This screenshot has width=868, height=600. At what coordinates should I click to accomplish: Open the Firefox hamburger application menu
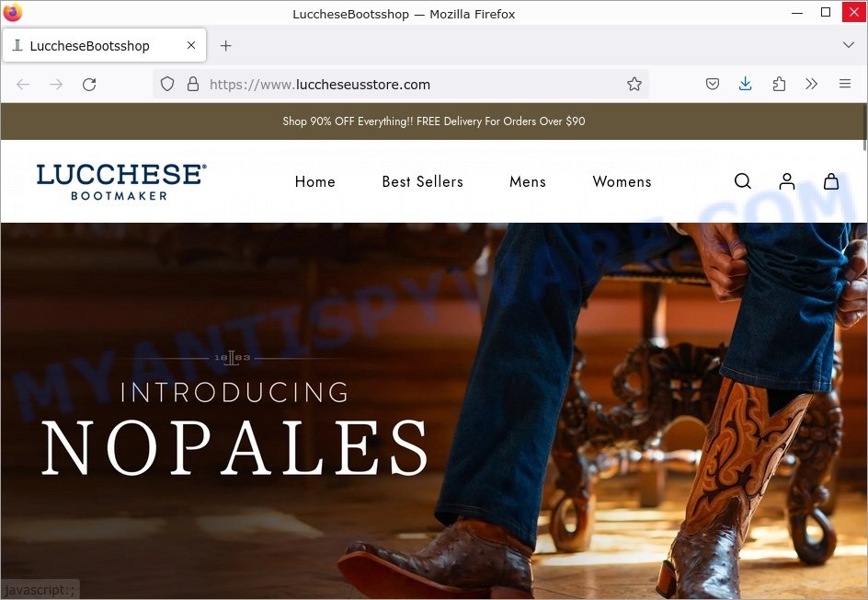coord(845,85)
